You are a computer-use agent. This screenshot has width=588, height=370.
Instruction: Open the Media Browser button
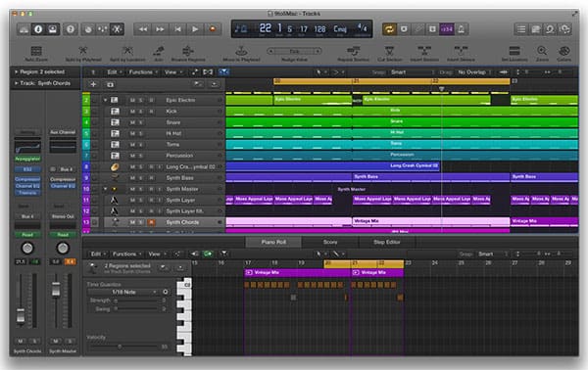[564, 29]
